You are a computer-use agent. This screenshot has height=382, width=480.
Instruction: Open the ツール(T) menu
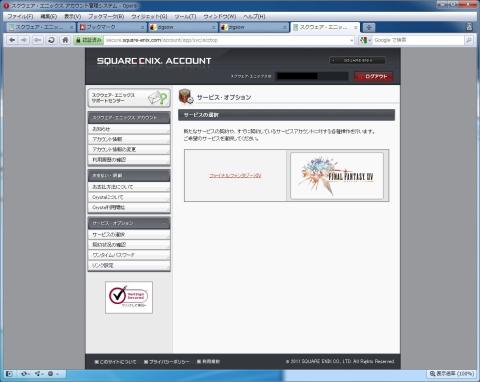[185, 16]
